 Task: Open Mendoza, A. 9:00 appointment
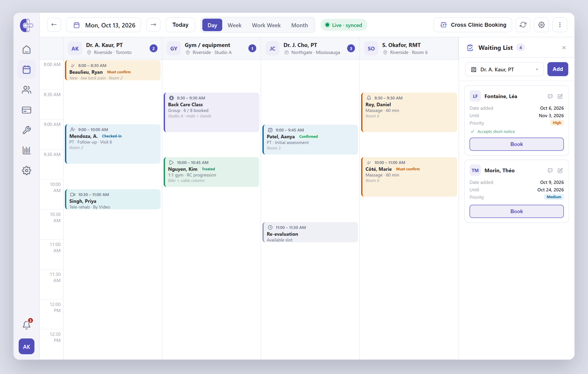pos(113,144)
